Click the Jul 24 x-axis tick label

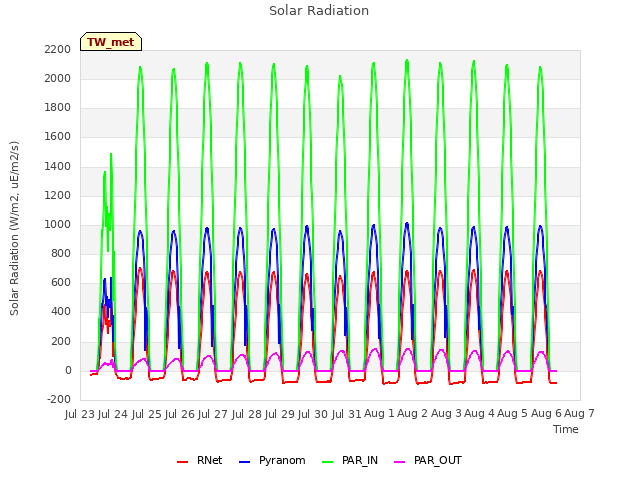(x=113, y=414)
